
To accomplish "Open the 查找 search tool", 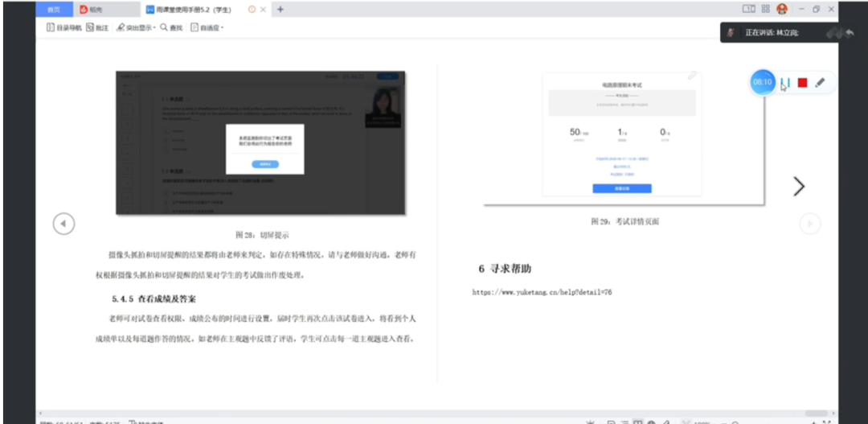I will [171, 27].
